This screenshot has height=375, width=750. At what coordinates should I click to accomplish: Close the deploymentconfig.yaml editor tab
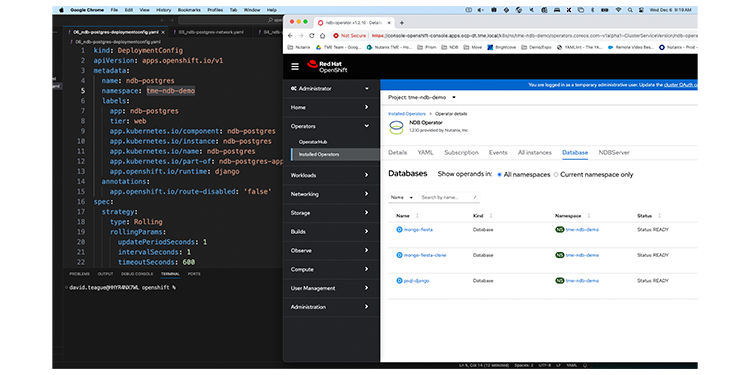(163, 32)
